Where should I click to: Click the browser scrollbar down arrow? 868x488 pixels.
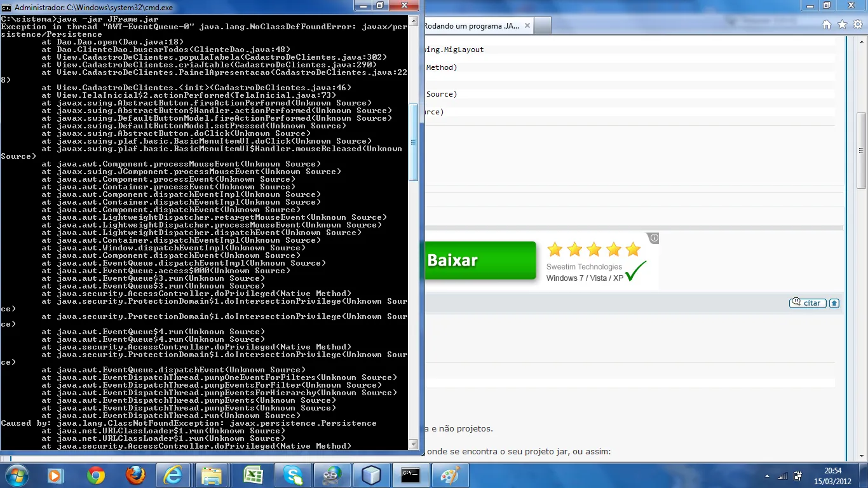(862, 456)
